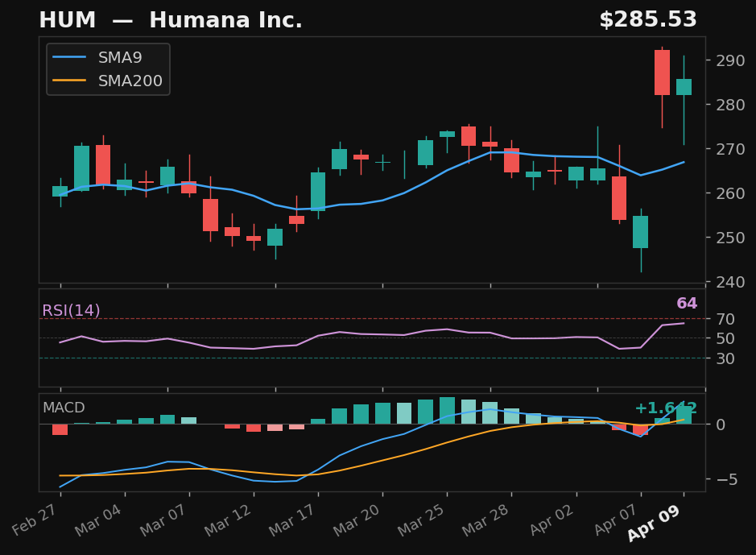This screenshot has width=756, height=555.
Task: Click the Apr 07 date label
Action: [616, 520]
